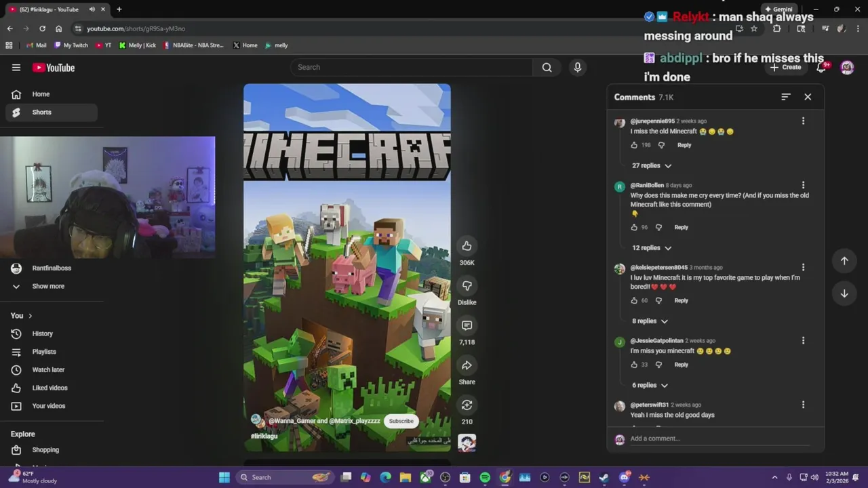Mute the tab using the speaker icon
868x488 pixels.
point(92,9)
